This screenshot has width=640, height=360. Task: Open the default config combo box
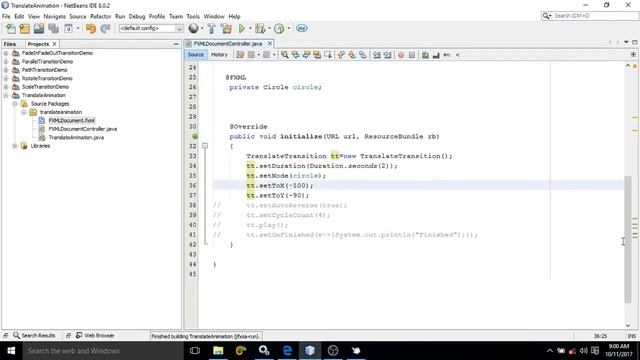pyautogui.click(x=151, y=29)
